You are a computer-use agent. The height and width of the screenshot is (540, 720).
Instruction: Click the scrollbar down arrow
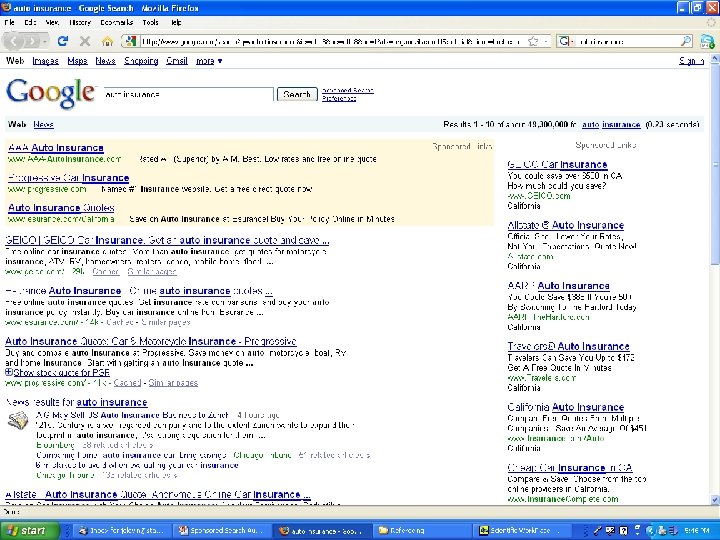tap(715, 500)
